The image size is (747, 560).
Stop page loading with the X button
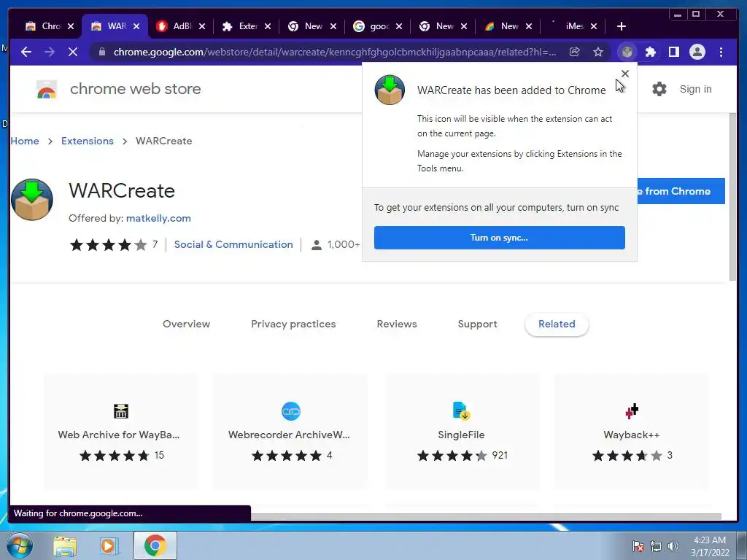click(x=73, y=52)
